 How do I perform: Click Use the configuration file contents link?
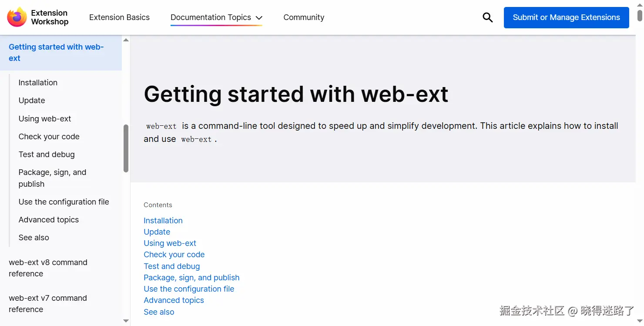pos(189,289)
